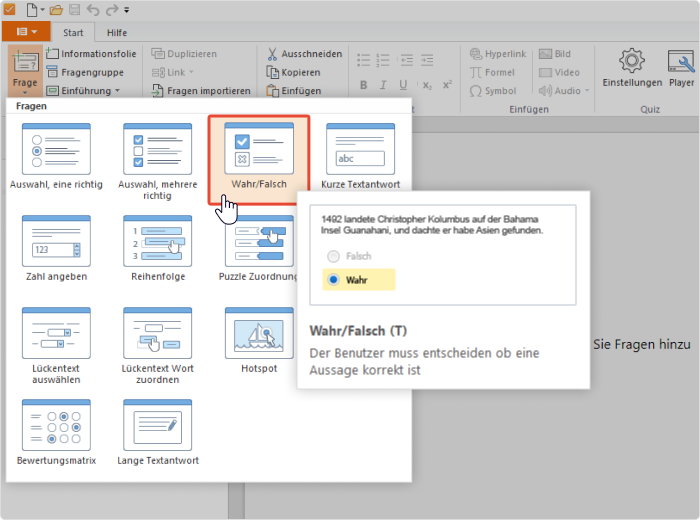Toggle superscript formatting
Screen dimensions: 700x520
(x=447, y=85)
